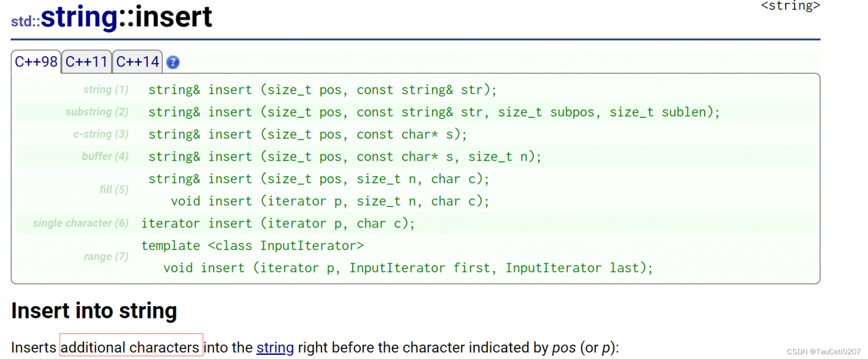Click the 'Insert into string' heading

point(94,311)
